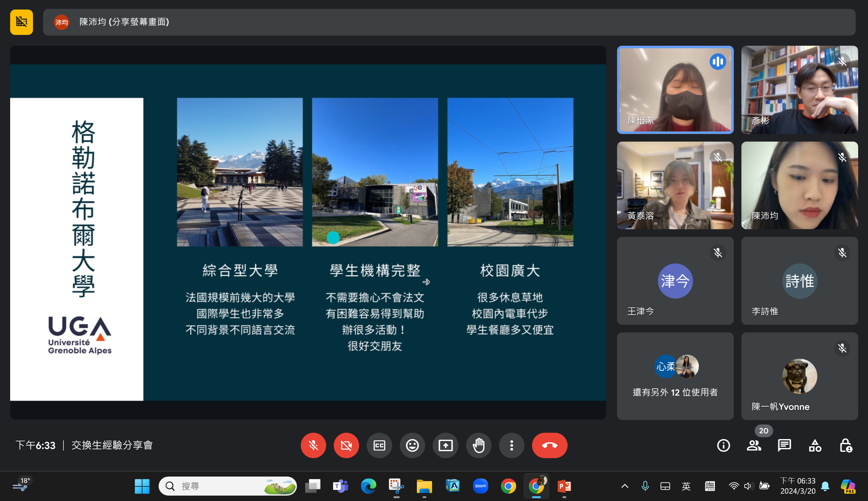Click the 交換生經驗分享會 meeting title
This screenshot has height=501, width=868.
[112, 445]
